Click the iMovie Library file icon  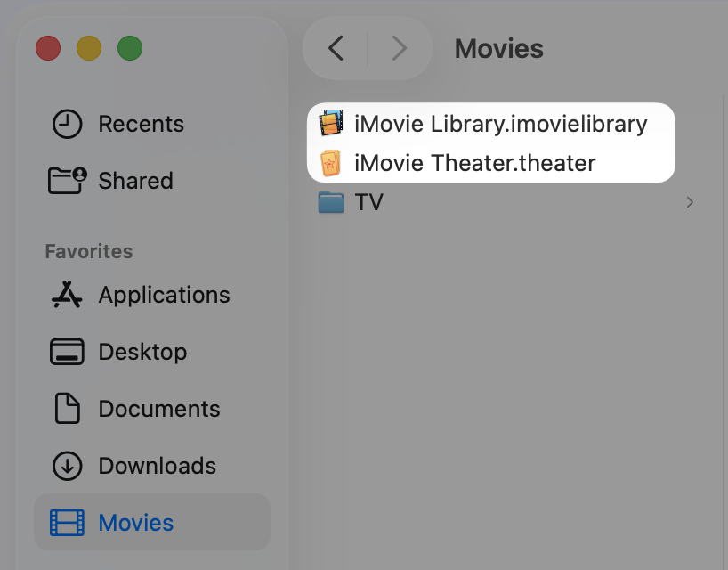tap(331, 124)
